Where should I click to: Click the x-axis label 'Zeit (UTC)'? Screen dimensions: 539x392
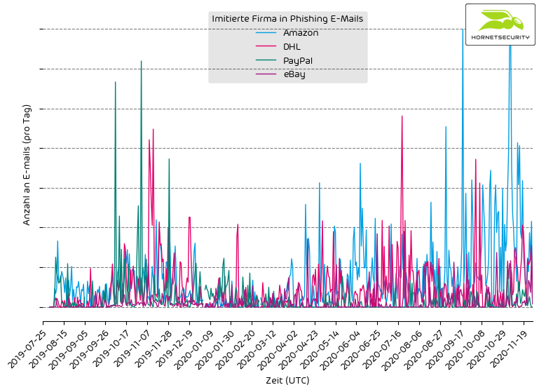[x=287, y=380]
